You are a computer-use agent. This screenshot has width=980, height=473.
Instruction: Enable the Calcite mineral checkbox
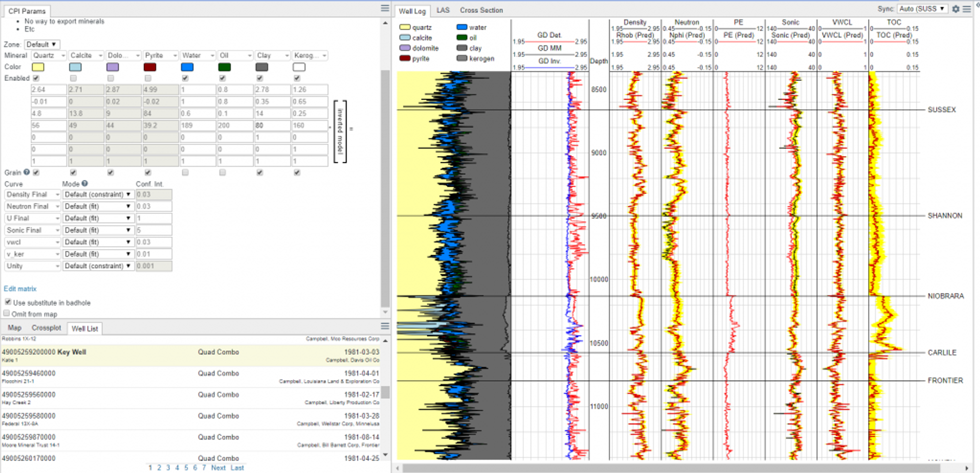(73, 78)
